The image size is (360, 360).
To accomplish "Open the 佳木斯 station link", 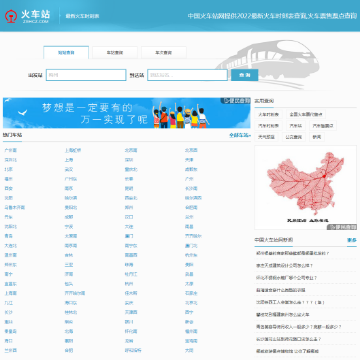I will click(x=131, y=293).
